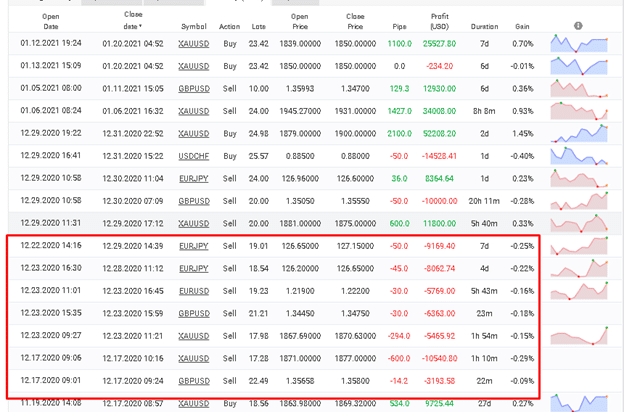The image size is (624, 412).
Task: Open XAUUSD link in the 01.06.2021 08:24 row
Action: click(194, 111)
